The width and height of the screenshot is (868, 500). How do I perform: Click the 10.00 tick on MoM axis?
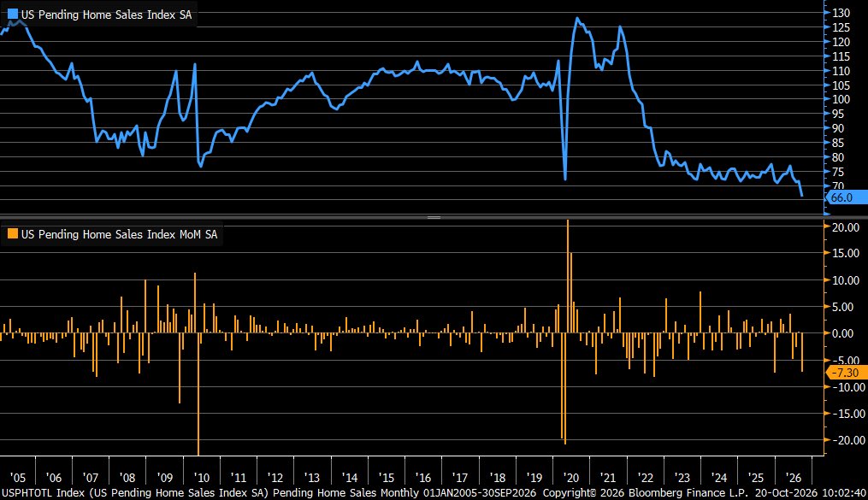click(845, 279)
